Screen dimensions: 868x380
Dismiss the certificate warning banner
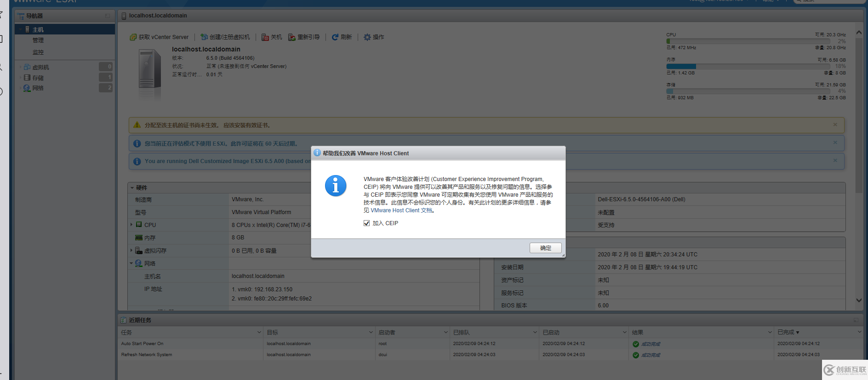click(x=835, y=125)
